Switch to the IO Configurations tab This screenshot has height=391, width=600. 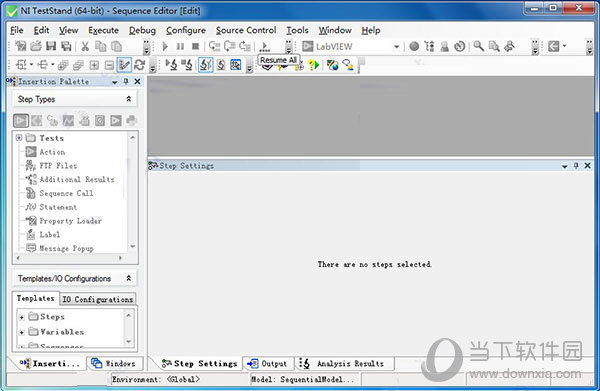[x=98, y=299]
